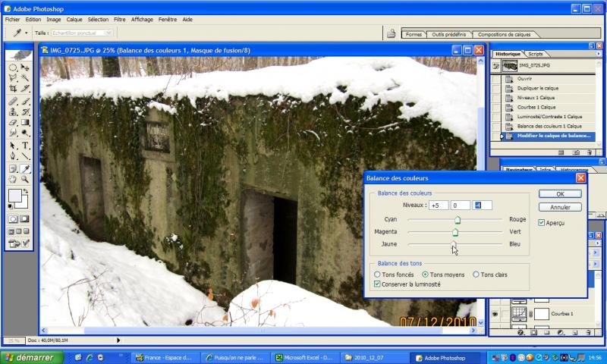Select the Healing Brush tool
Viewport: 607px width, 364px height.
pos(13,102)
